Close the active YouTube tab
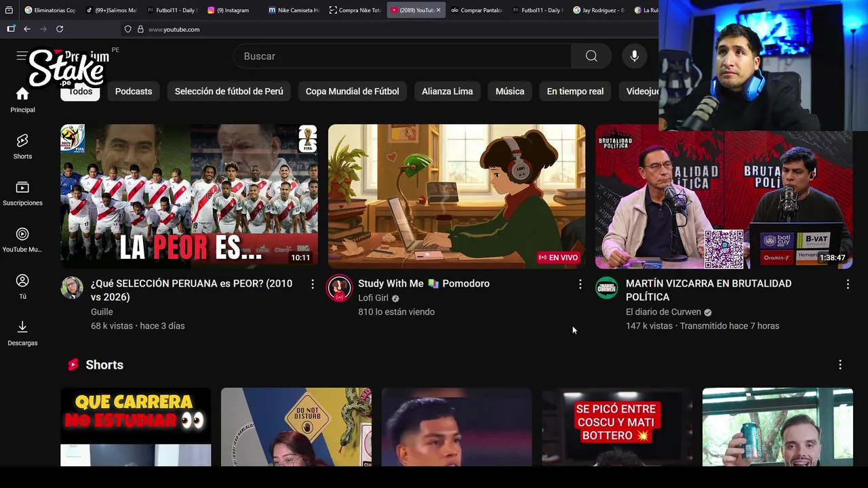This screenshot has height=488, width=868. coord(439,10)
